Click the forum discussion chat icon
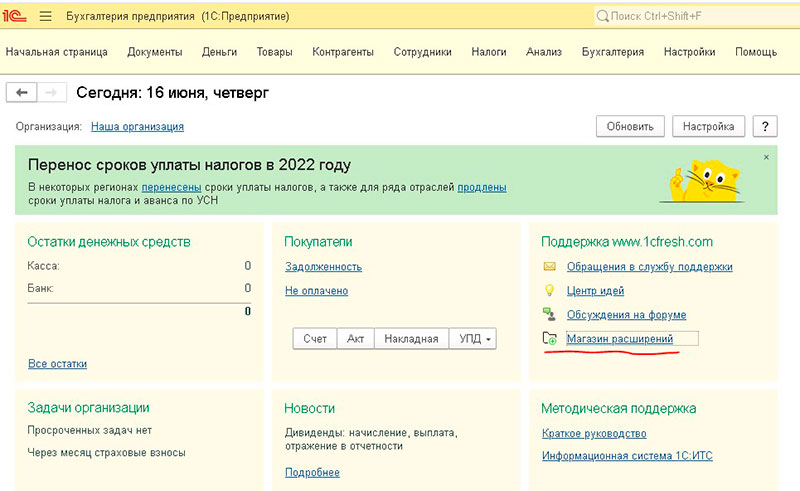The width and height of the screenshot is (800, 491). 549,315
